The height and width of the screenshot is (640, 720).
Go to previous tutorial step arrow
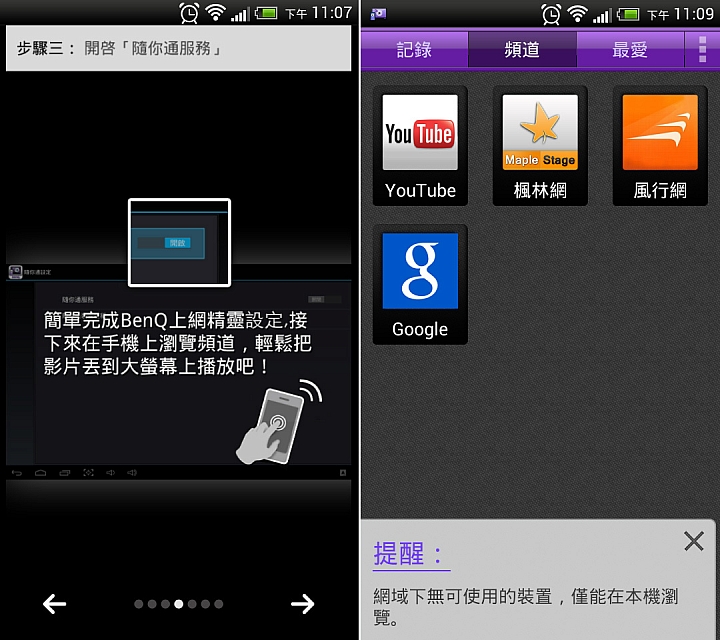pyautogui.click(x=55, y=604)
